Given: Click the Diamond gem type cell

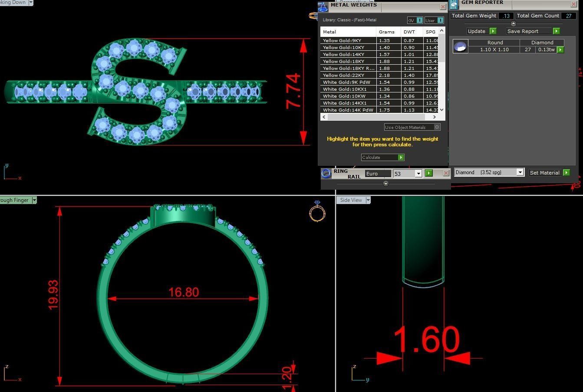Looking at the screenshot, I should click(x=542, y=43).
